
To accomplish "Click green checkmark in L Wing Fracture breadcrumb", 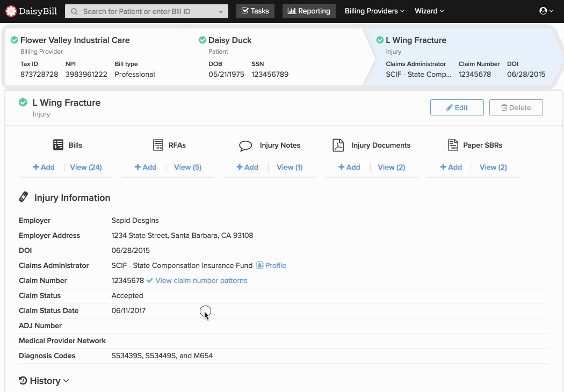I will click(x=380, y=40).
